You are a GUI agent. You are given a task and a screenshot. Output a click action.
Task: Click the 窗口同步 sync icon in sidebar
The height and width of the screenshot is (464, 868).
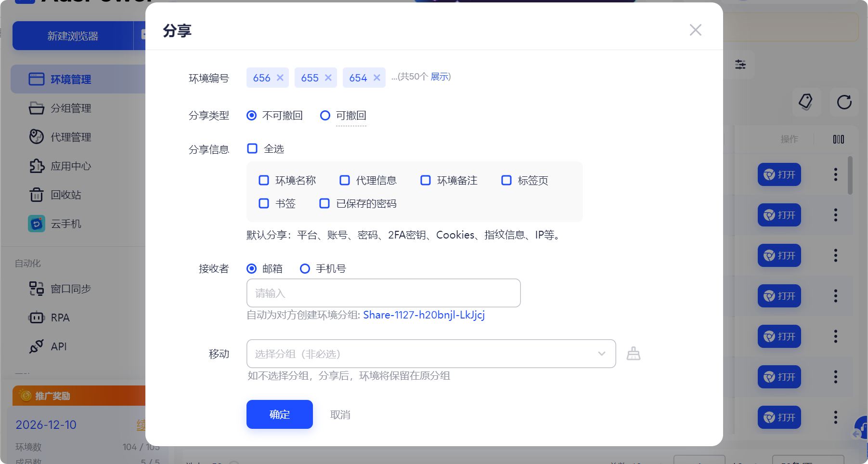36,288
